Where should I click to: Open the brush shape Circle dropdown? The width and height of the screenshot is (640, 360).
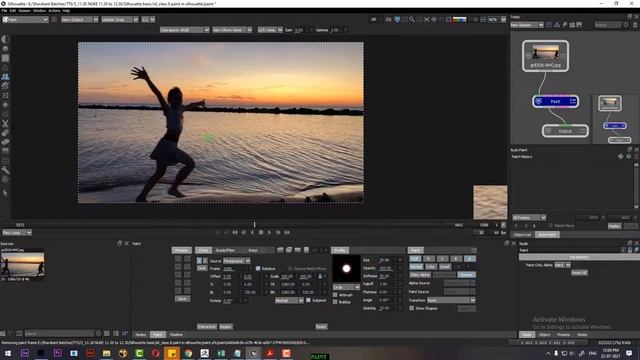pyautogui.click(x=346, y=287)
